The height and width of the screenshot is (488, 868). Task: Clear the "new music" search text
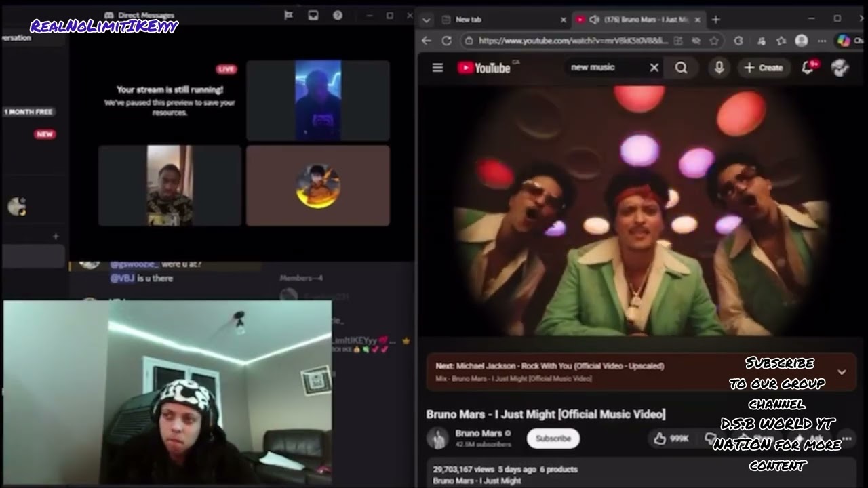click(654, 68)
